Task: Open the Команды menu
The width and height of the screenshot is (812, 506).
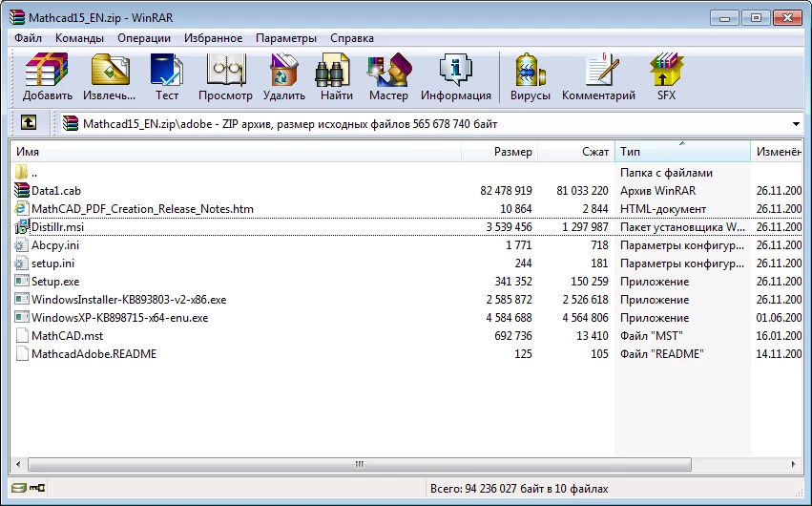Action: (79, 38)
